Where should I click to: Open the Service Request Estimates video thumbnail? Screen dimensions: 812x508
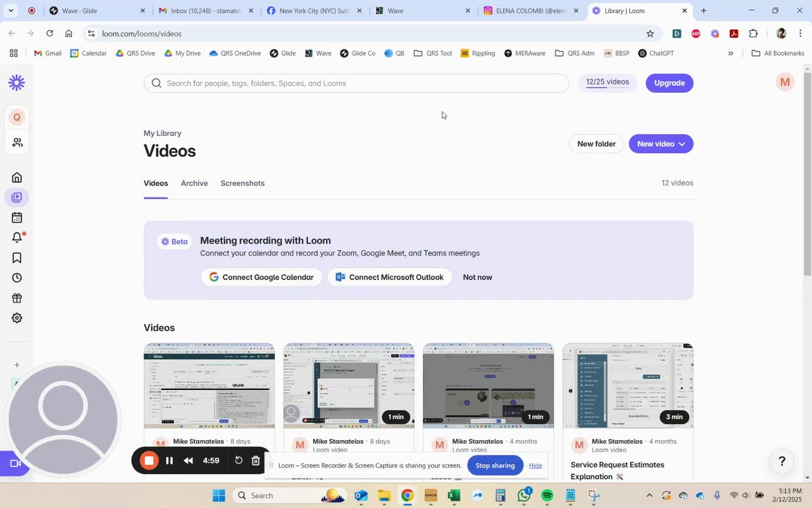click(x=628, y=385)
